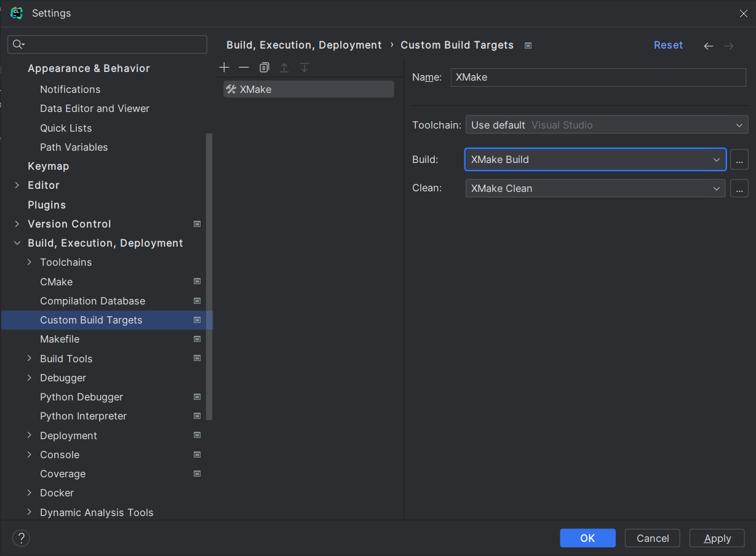Click the back navigation arrow

point(709,46)
